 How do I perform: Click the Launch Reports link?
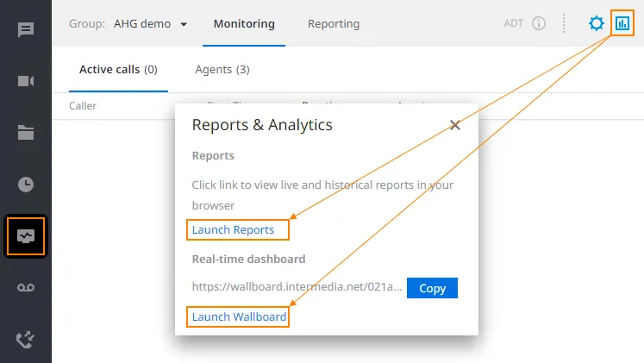click(x=234, y=229)
